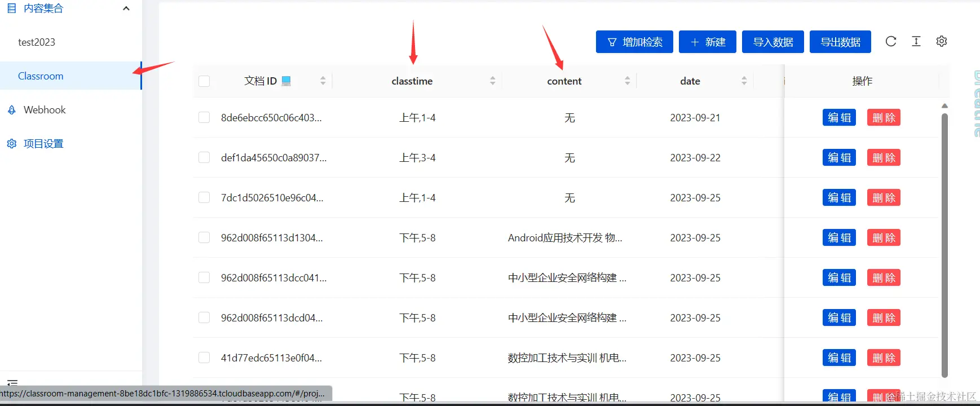Click the table's vertical scrollbar thumb
Image resolution: width=980 pixels, height=406 pixels.
coord(944,245)
